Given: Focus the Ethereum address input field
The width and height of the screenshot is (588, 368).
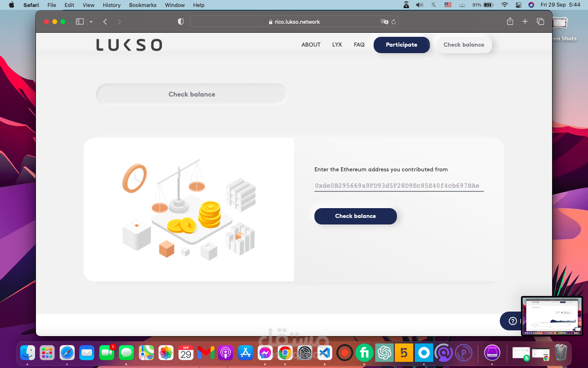Looking at the screenshot, I should click(399, 186).
